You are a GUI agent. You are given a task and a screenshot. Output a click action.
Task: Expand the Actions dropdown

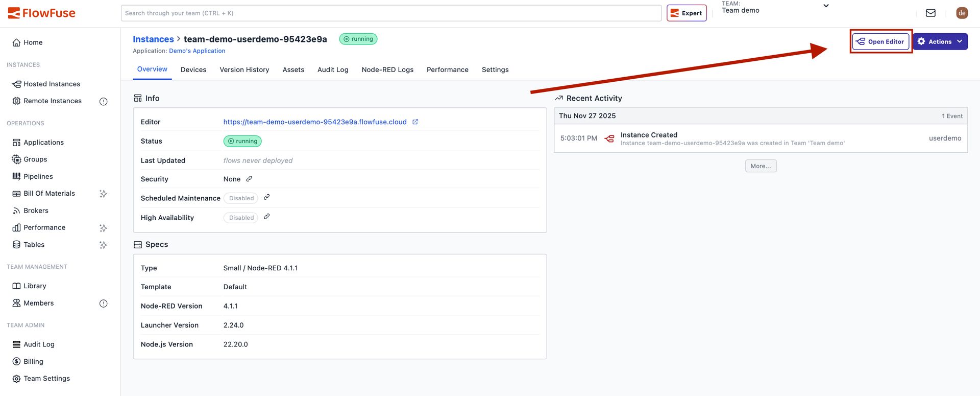pos(940,42)
